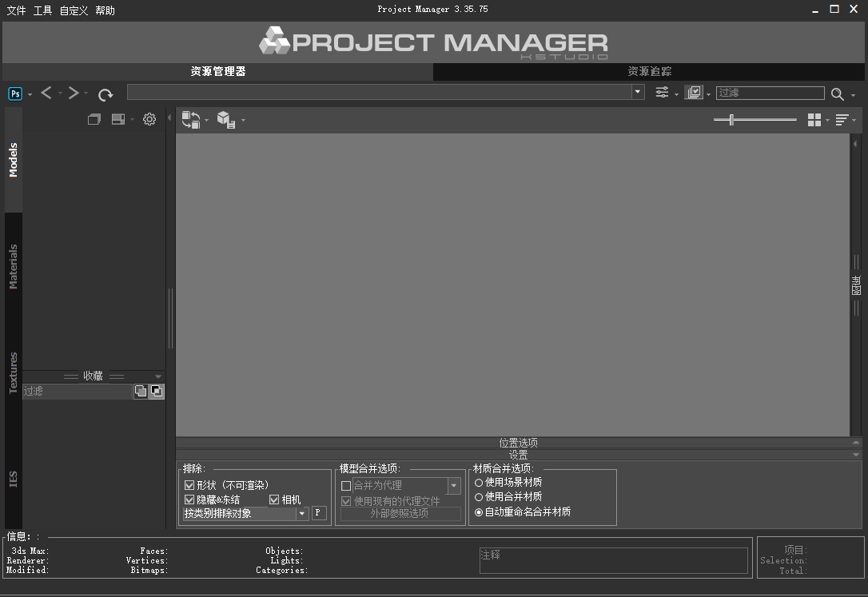Viewport: 868px width, 597px height.
Task: Switch to the 资源追踪 tab
Action: pos(649,71)
